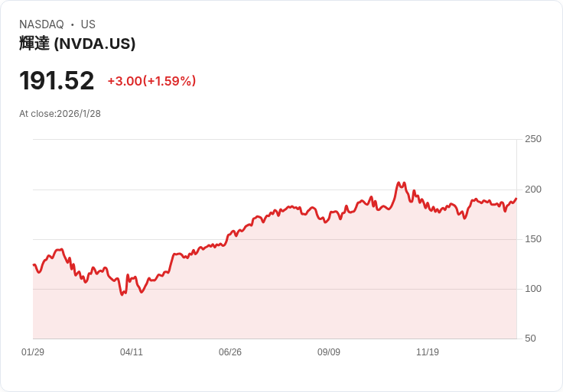
Task: Click the highest peak of the price line
Action: click(399, 183)
